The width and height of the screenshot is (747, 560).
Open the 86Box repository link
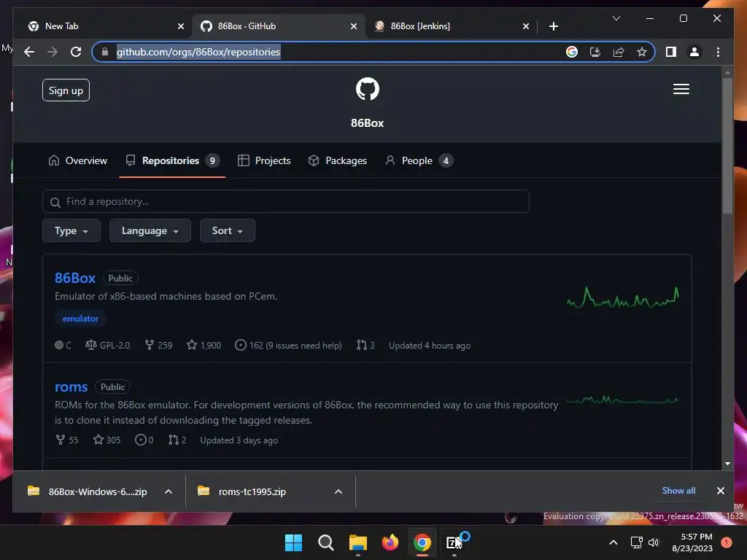pos(75,278)
